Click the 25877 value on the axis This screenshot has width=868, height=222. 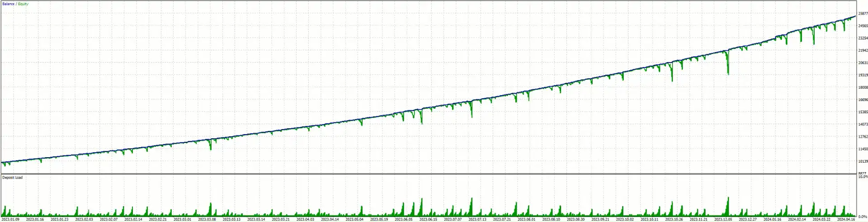tap(863, 14)
